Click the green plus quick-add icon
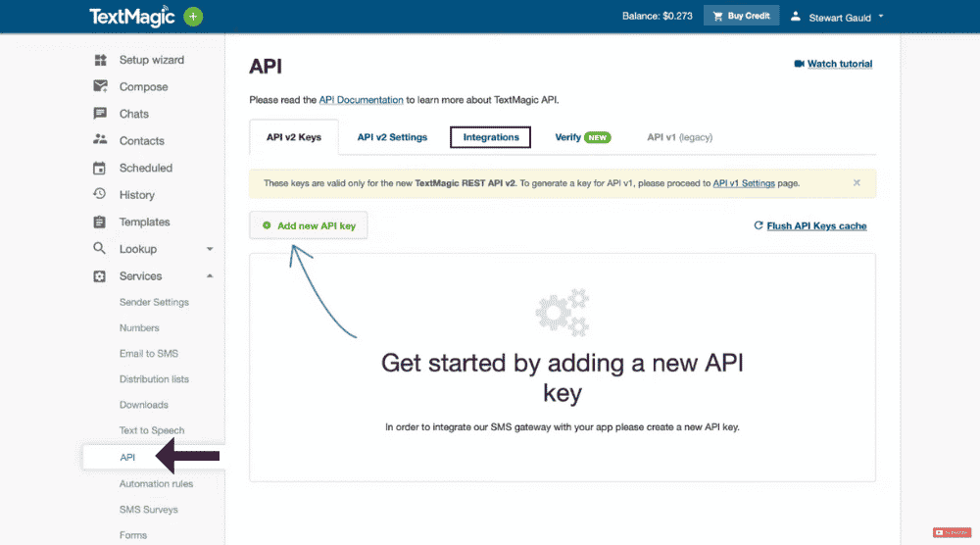This screenshot has height=545, width=980. pyautogui.click(x=193, y=17)
